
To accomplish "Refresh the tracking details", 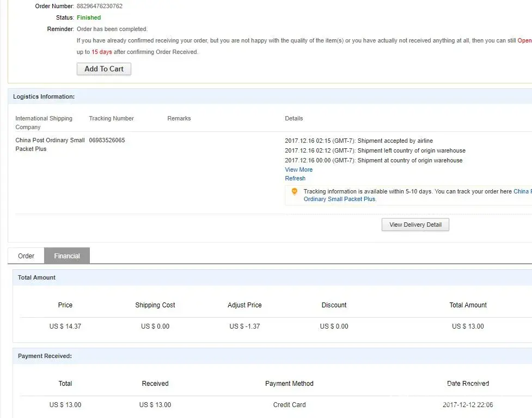I will [x=295, y=178].
